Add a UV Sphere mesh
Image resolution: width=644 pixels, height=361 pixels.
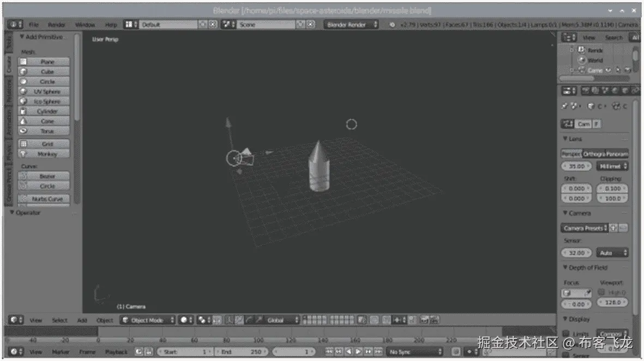click(44, 91)
